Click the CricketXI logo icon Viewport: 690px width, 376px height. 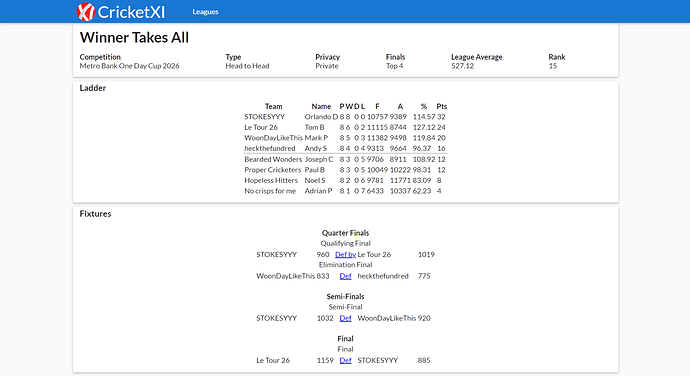point(86,12)
